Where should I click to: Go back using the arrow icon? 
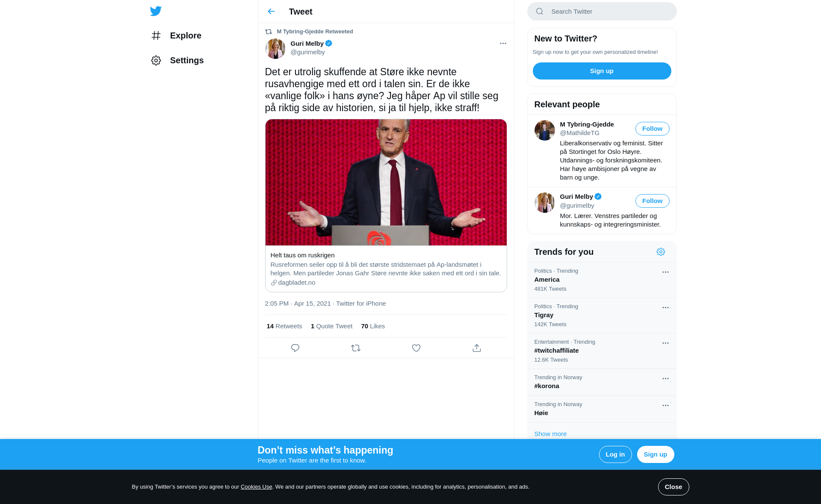point(271,12)
